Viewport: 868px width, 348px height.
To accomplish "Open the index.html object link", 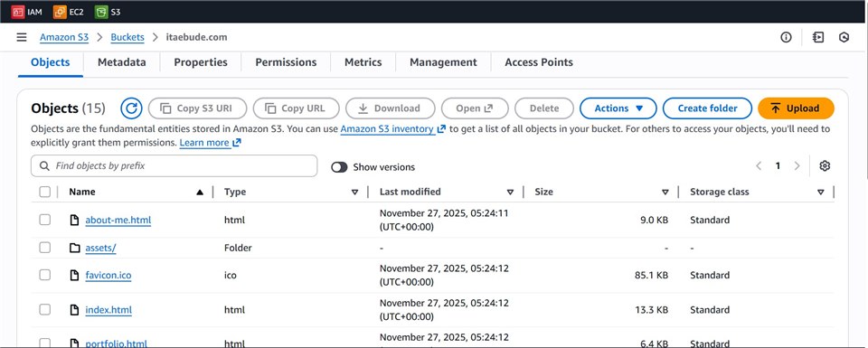I will point(108,310).
